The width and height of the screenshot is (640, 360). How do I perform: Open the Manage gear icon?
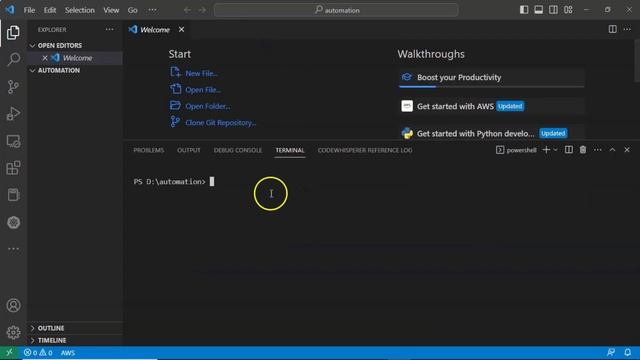pos(13,333)
